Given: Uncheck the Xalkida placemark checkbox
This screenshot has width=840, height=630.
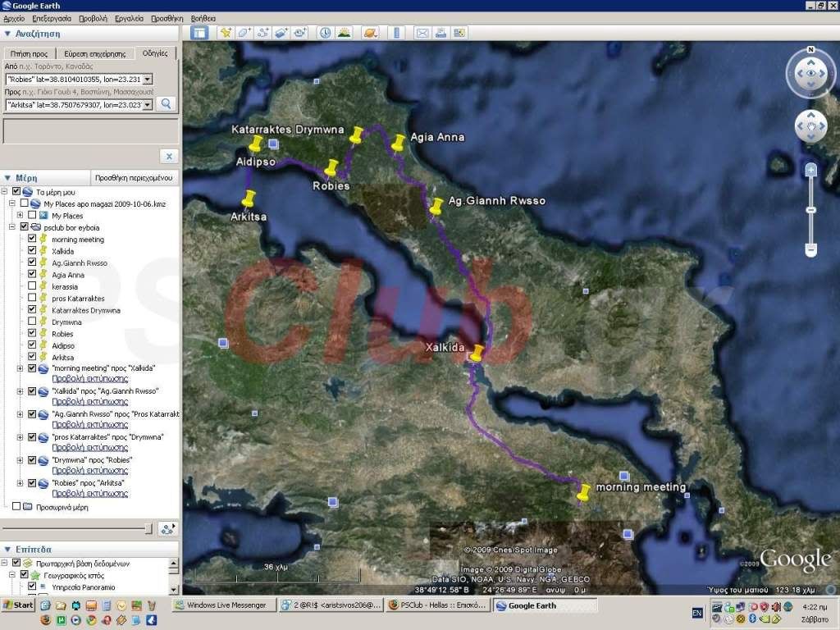Looking at the screenshot, I should (x=32, y=250).
